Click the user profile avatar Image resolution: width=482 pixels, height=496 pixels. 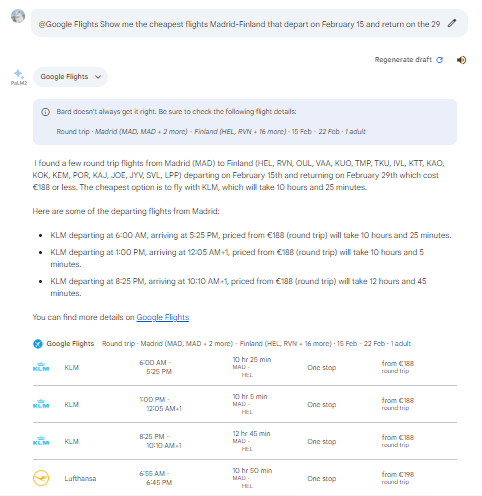pos(18,16)
